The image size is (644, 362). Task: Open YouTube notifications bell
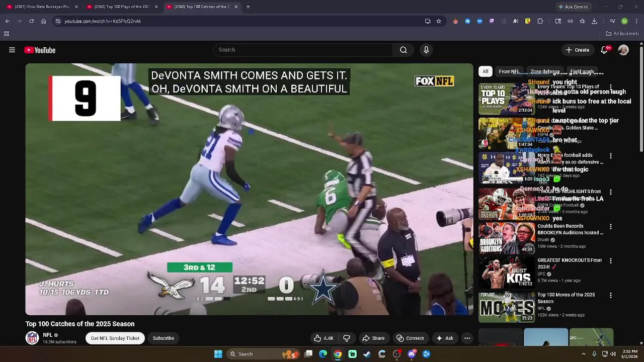tap(604, 50)
